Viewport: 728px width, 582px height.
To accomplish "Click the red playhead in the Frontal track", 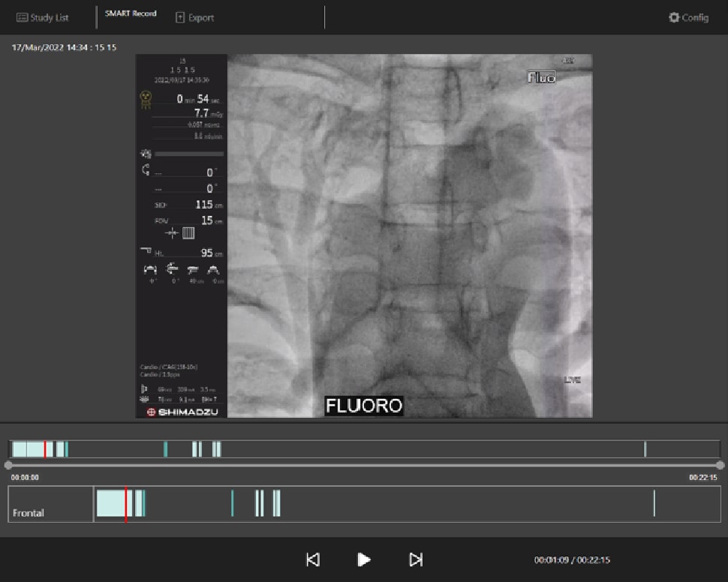I will coord(125,503).
